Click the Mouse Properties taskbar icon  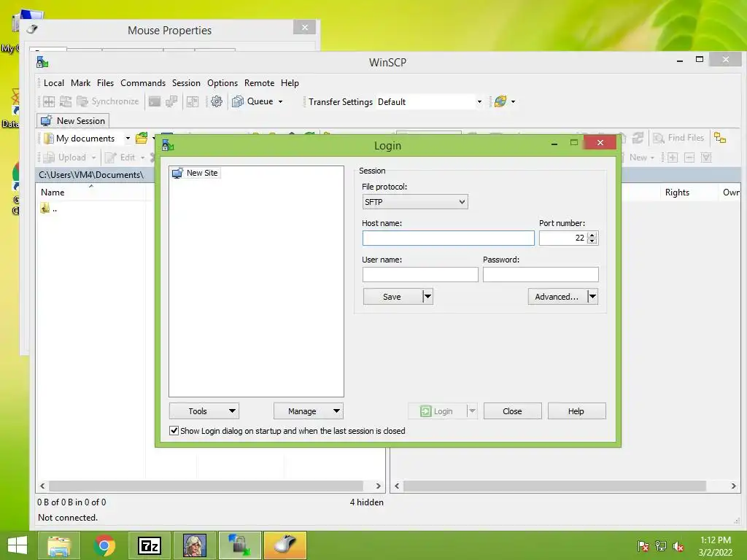point(285,545)
